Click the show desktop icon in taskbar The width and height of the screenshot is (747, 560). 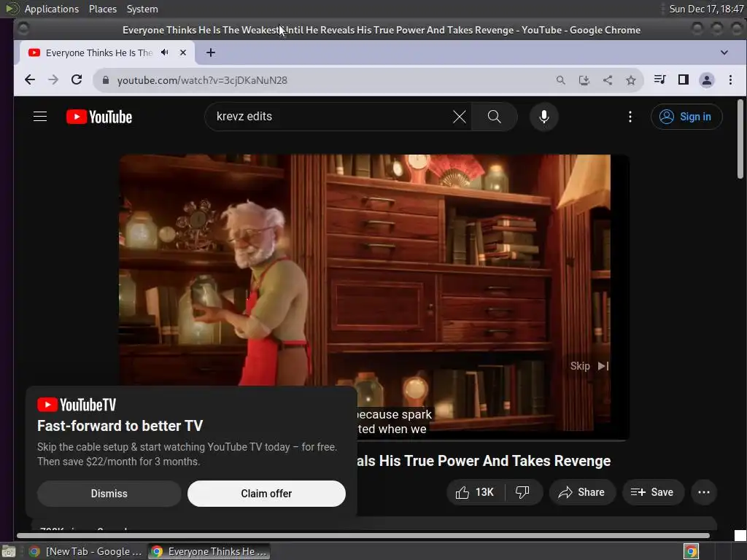(x=9, y=551)
